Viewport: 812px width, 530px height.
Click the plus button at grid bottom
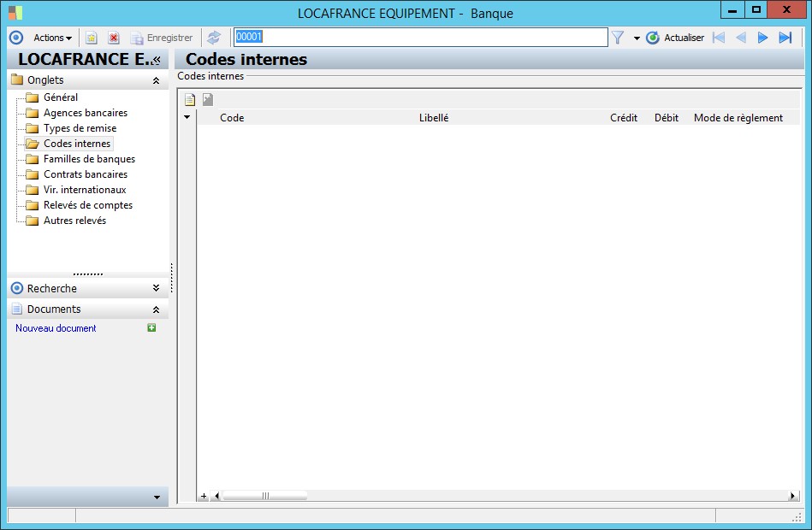204,496
